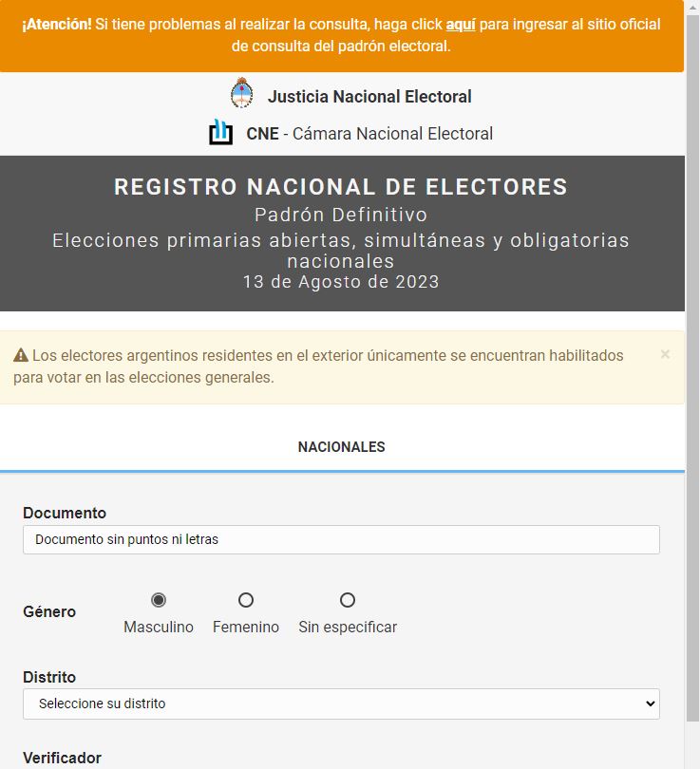Switch to the NACIONALES tab
The image size is (700, 769).
tap(341, 447)
